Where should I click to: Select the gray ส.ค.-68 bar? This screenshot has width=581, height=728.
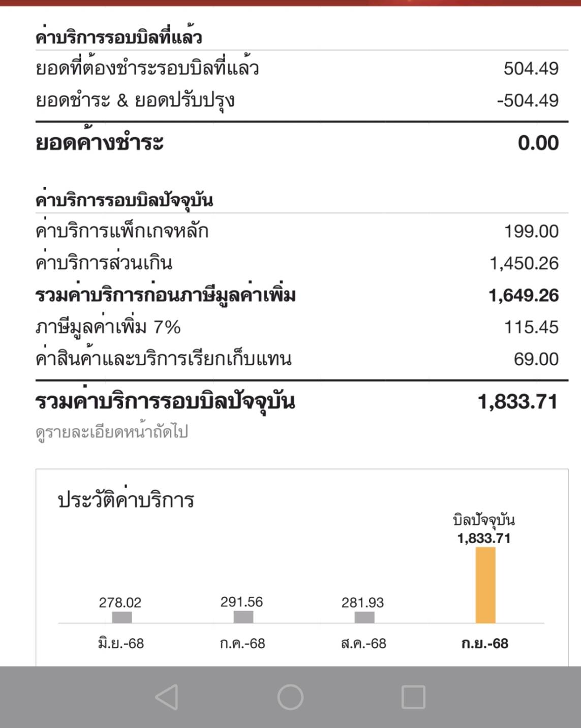(x=364, y=617)
